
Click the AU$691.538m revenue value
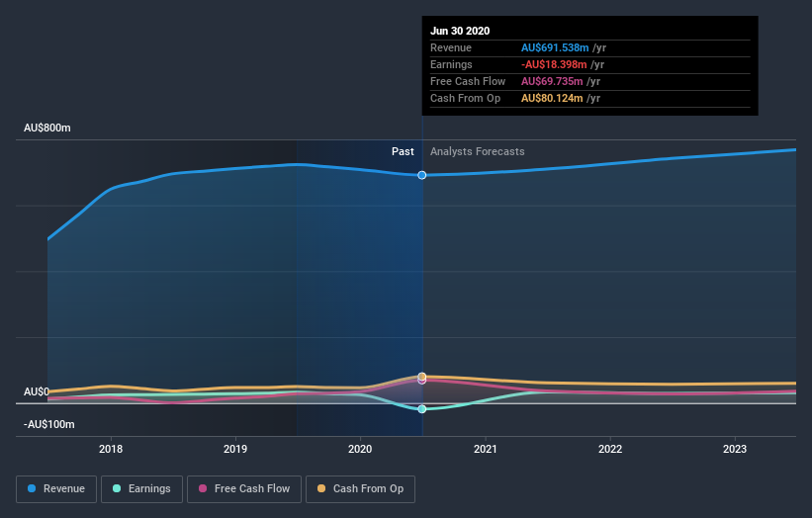555,47
